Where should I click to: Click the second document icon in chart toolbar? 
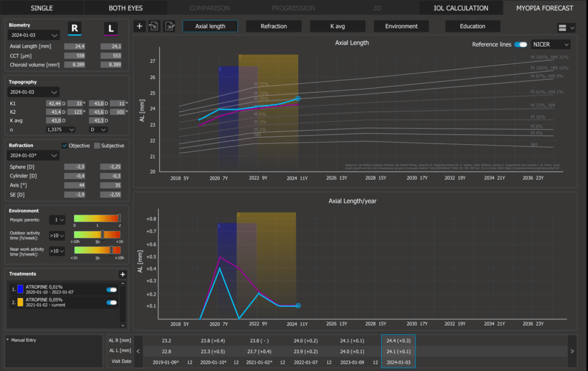[169, 26]
